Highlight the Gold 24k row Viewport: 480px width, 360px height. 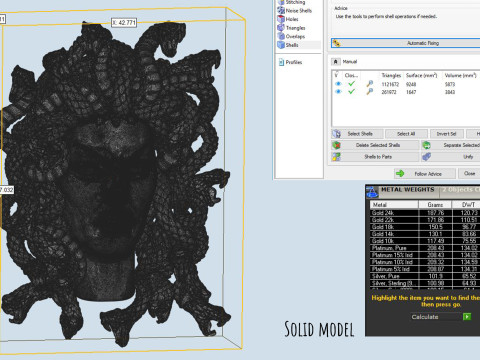point(425,213)
